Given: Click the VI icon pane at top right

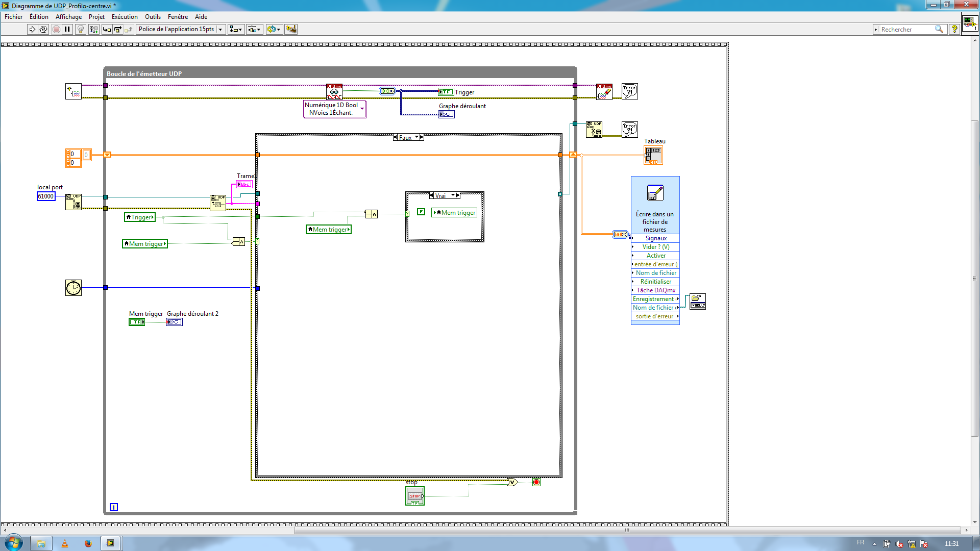Looking at the screenshot, I should [x=970, y=23].
